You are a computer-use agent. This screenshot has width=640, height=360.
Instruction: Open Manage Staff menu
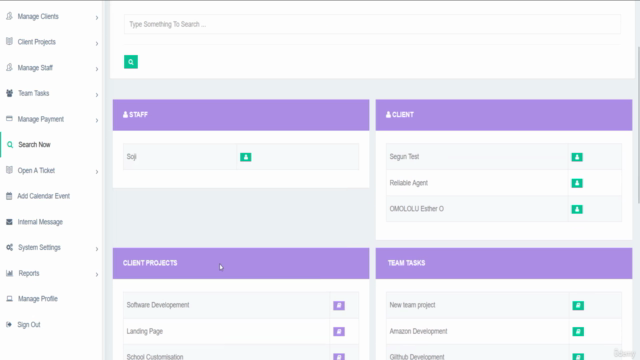point(35,68)
